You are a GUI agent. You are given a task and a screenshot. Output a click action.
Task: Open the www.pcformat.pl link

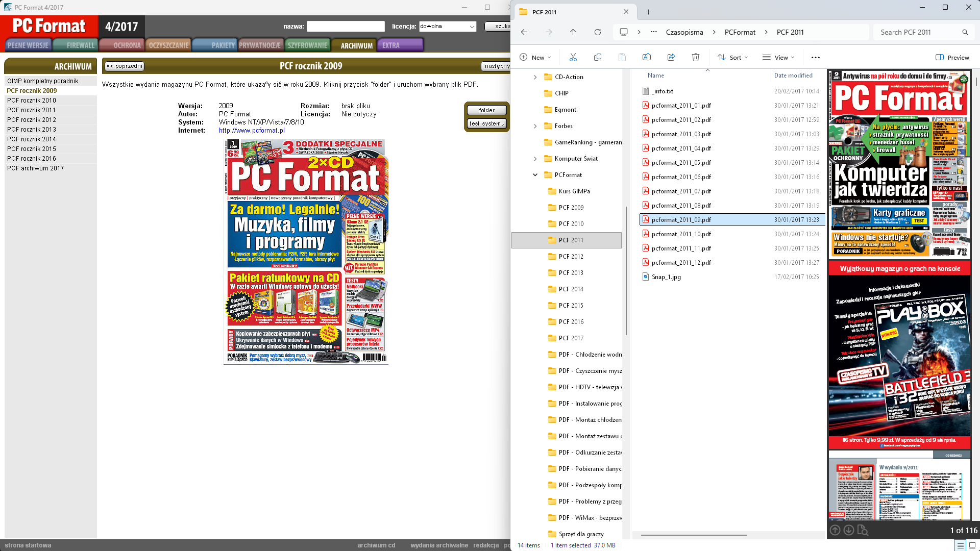[x=252, y=131]
